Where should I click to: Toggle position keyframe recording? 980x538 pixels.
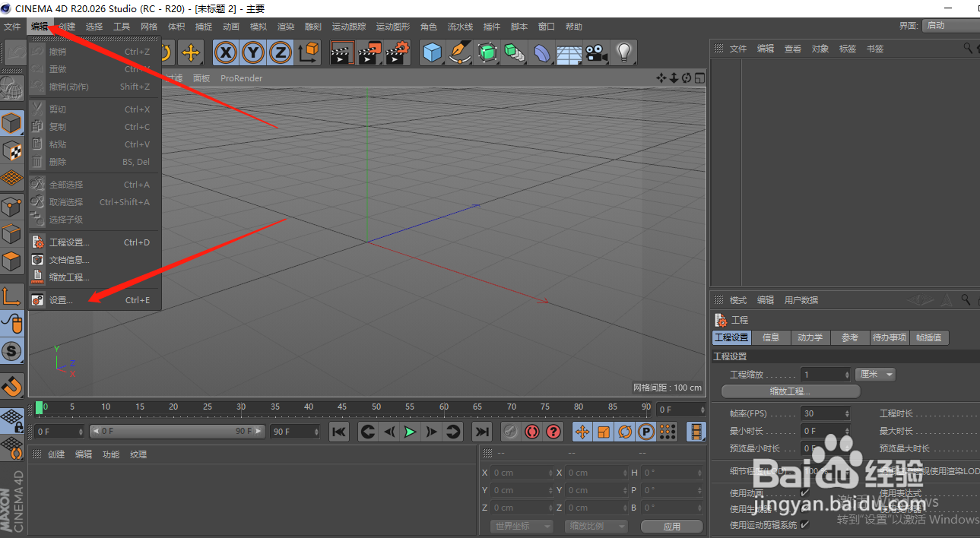(x=582, y=432)
